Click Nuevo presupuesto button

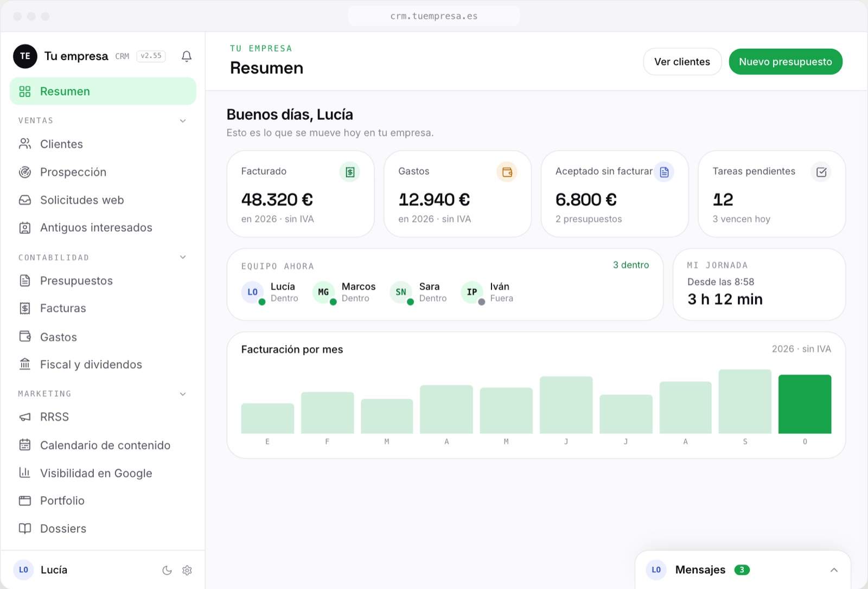(786, 62)
